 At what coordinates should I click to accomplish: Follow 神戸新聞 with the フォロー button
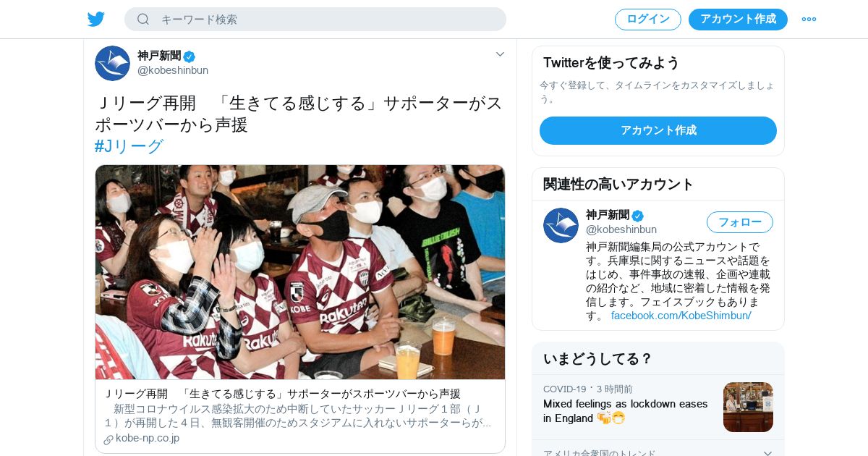(x=740, y=222)
